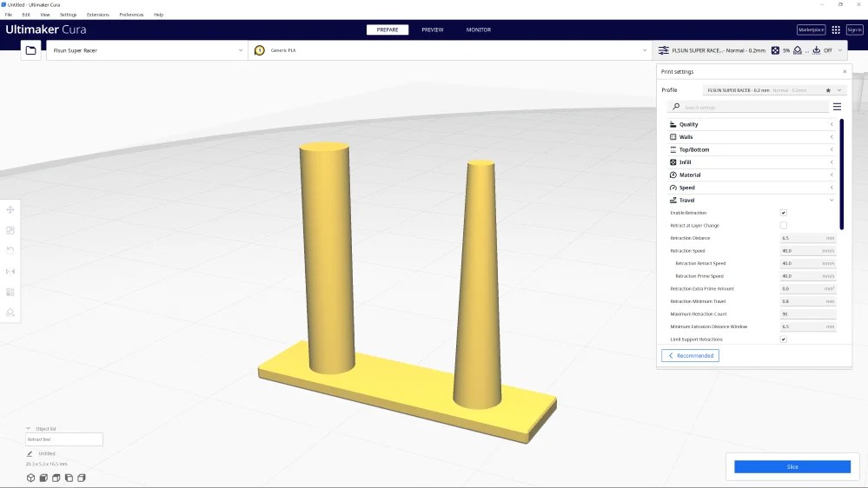This screenshot has width=868, height=488.
Task: Click the Recommended button
Action: point(690,356)
